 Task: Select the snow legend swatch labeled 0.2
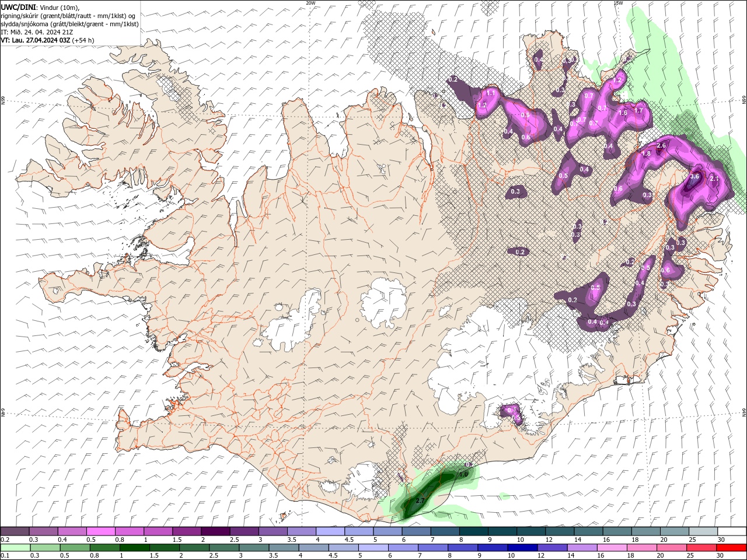[x=15, y=531]
